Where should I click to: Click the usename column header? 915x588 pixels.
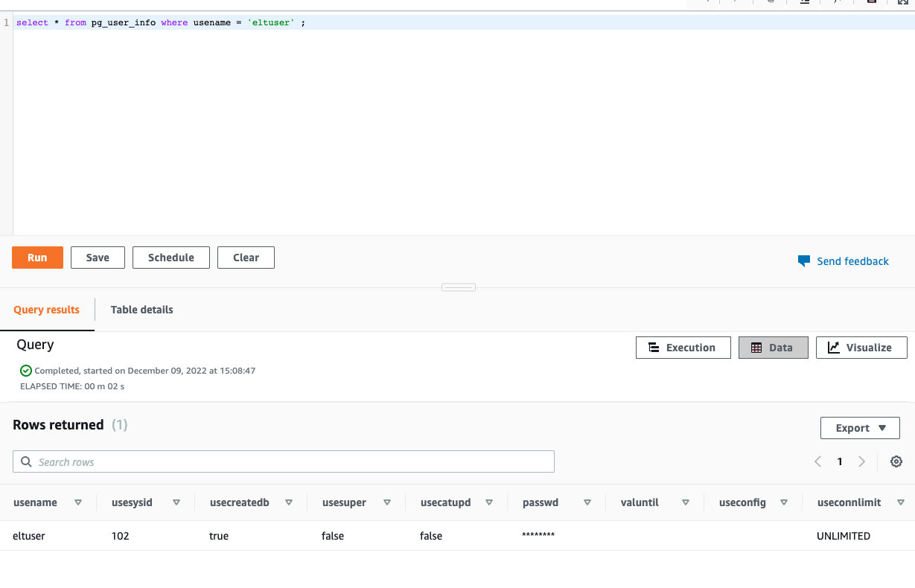click(35, 502)
